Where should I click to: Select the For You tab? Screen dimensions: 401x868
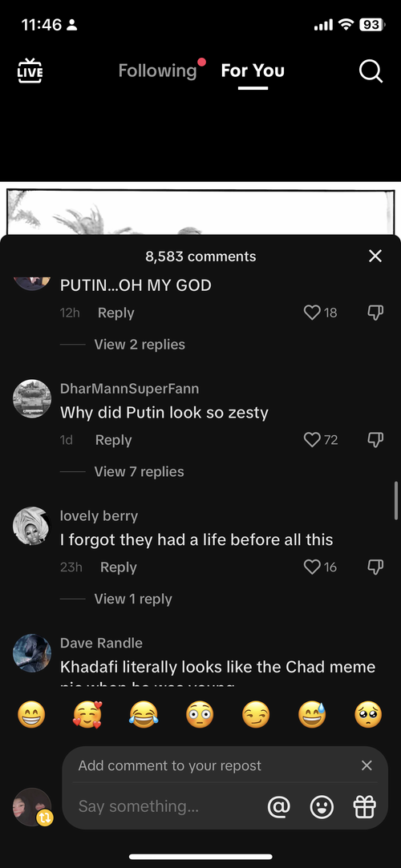(x=253, y=71)
